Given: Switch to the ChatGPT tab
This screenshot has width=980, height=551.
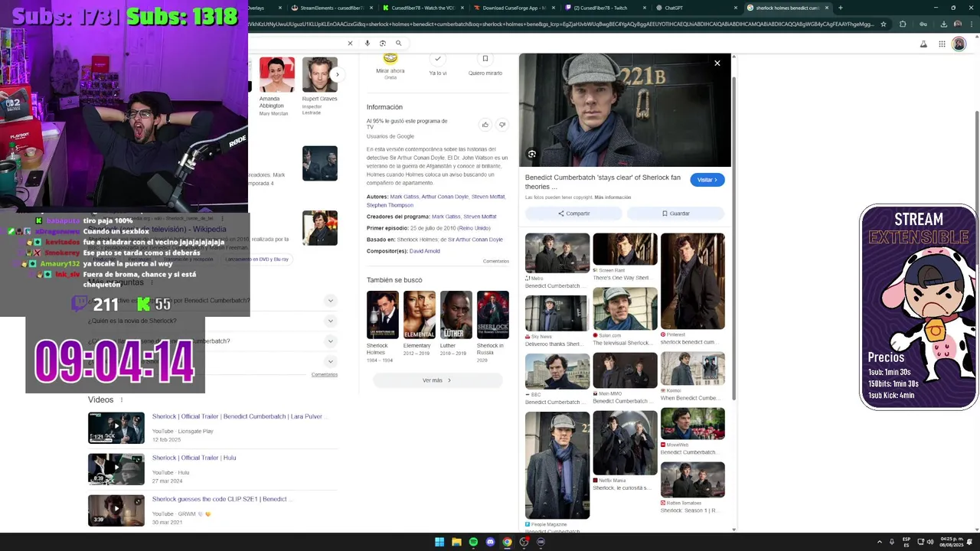Looking at the screenshot, I should click(x=691, y=8).
